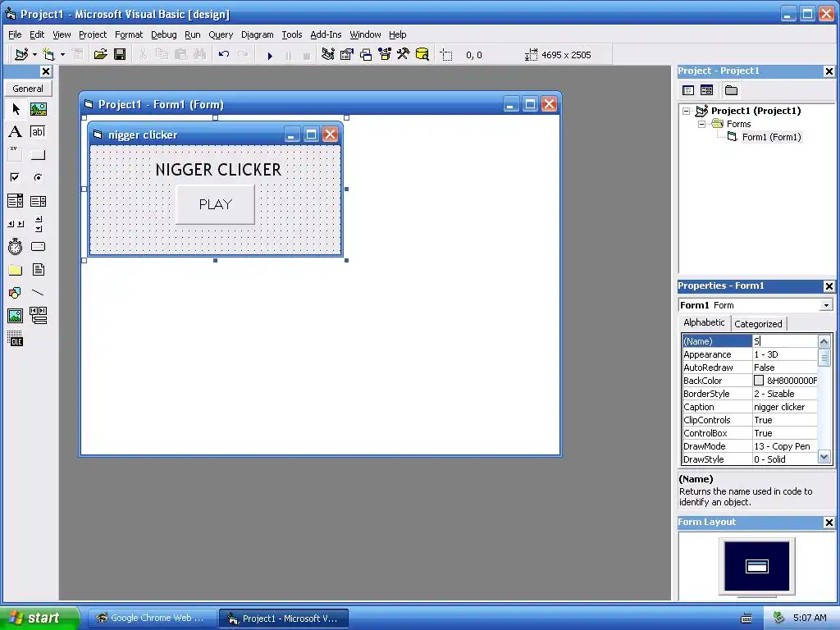This screenshot has width=840, height=630.
Task: Select the Shape control tool
Action: pos(16,293)
